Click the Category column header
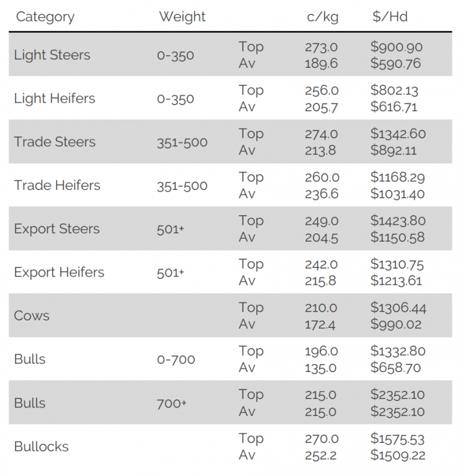Screen dimensions: 462x476 tap(45, 17)
